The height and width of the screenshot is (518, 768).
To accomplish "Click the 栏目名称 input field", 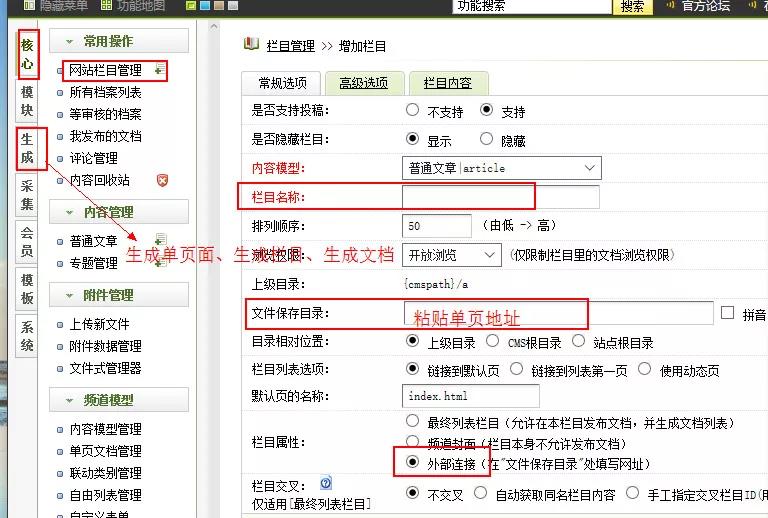I will click(501, 197).
